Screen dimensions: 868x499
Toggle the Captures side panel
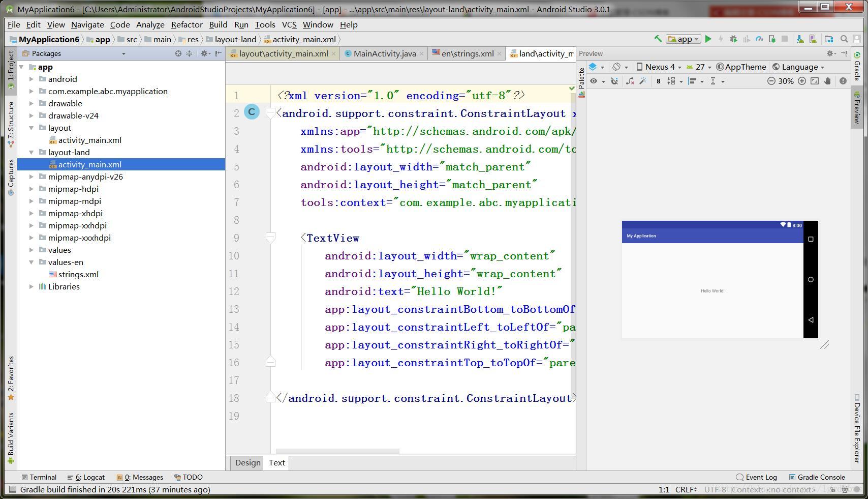click(11, 177)
